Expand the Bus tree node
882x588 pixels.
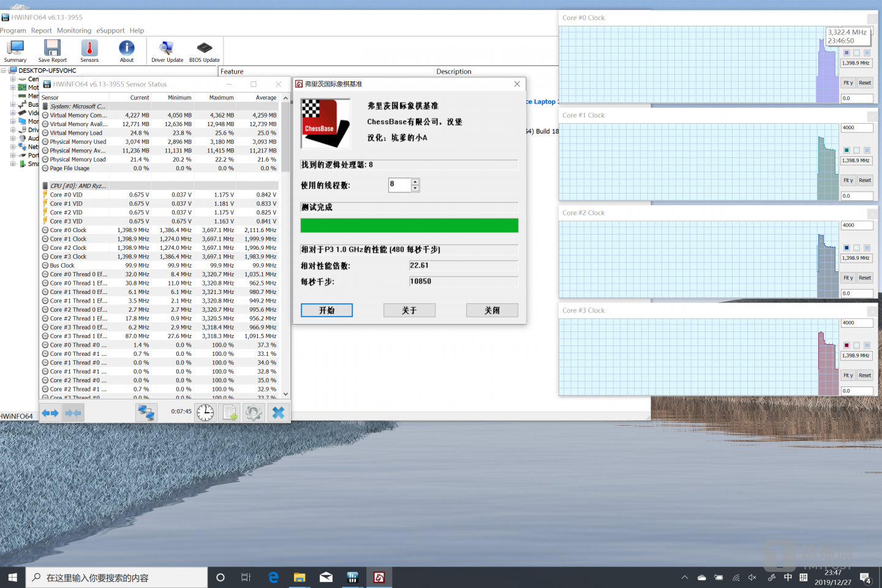tap(12, 105)
